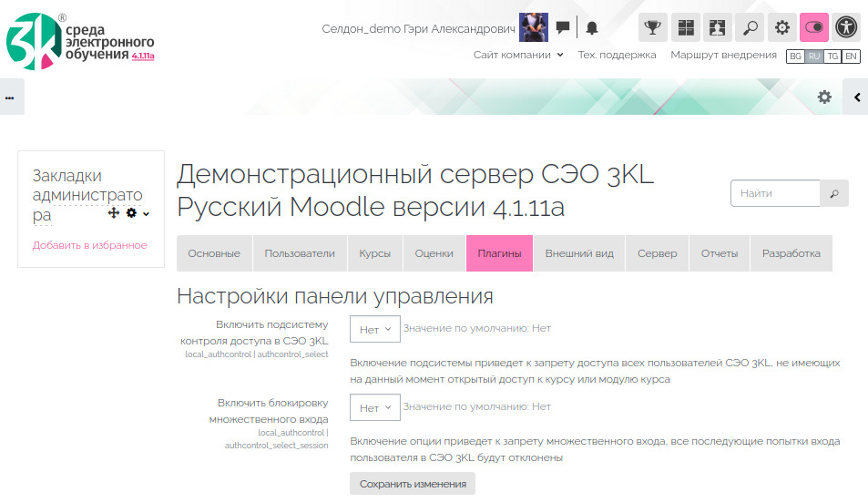Open the Сервер tab

[x=657, y=253]
